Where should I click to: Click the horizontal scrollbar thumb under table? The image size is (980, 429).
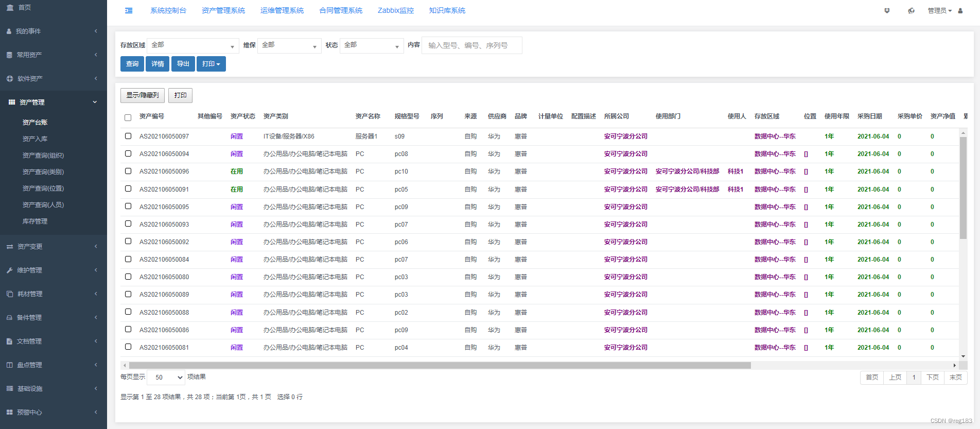click(x=440, y=365)
